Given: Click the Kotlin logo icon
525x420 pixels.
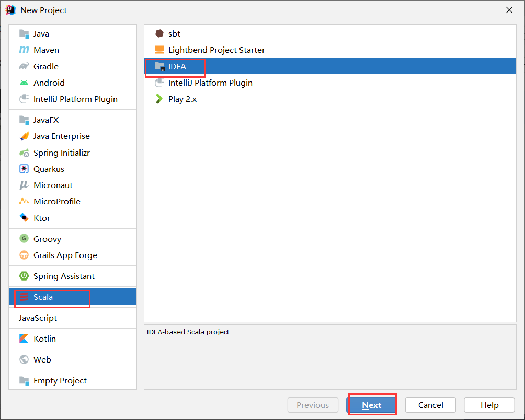Looking at the screenshot, I should pos(24,339).
